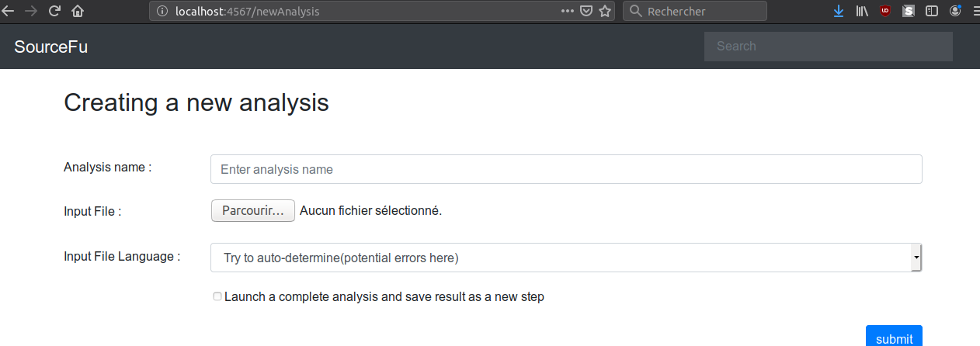This screenshot has width=980, height=346.
Task: Click the back arrow in browser toolbar
Action: (9, 12)
